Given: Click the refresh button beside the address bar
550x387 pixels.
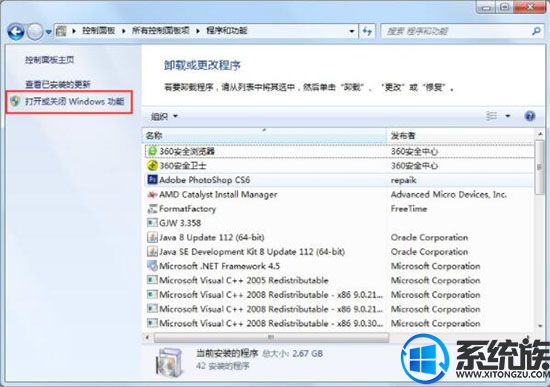Looking at the screenshot, I should coord(367,31).
